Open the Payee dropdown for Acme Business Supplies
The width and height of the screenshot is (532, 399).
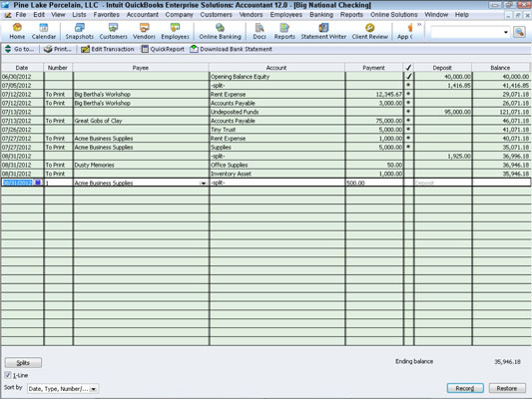(x=204, y=184)
